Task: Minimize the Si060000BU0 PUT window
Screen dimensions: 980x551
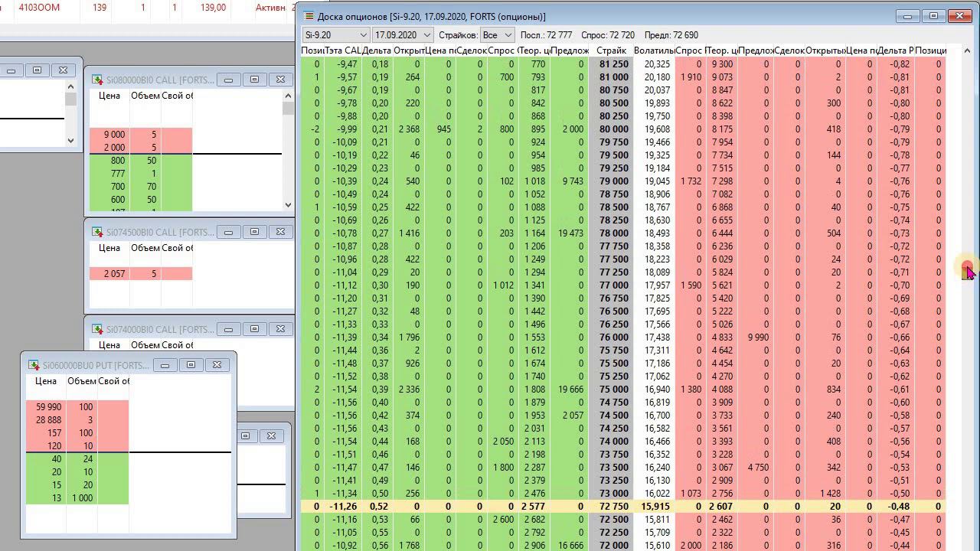Action: [x=165, y=365]
